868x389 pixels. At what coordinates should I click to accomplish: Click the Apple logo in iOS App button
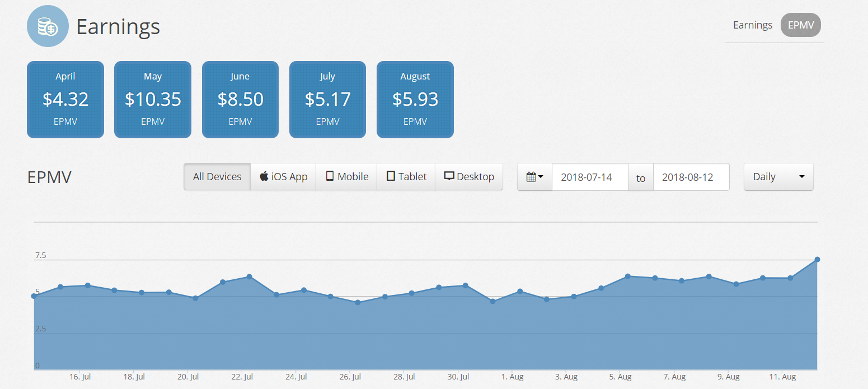(264, 176)
